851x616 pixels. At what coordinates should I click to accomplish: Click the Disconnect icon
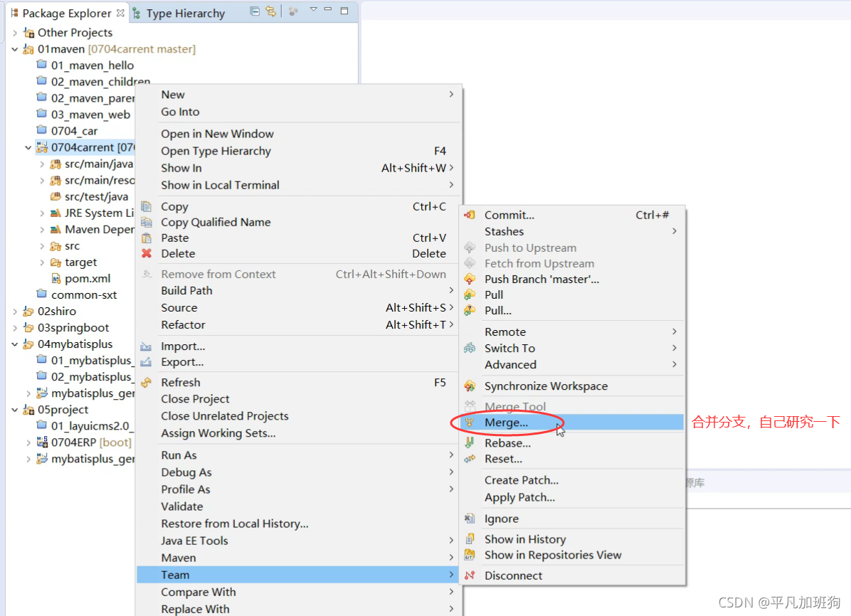click(x=470, y=575)
